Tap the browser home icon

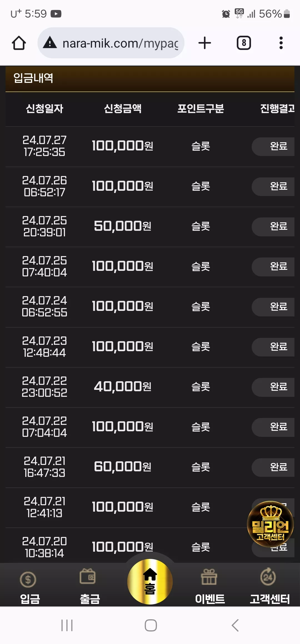click(19, 43)
